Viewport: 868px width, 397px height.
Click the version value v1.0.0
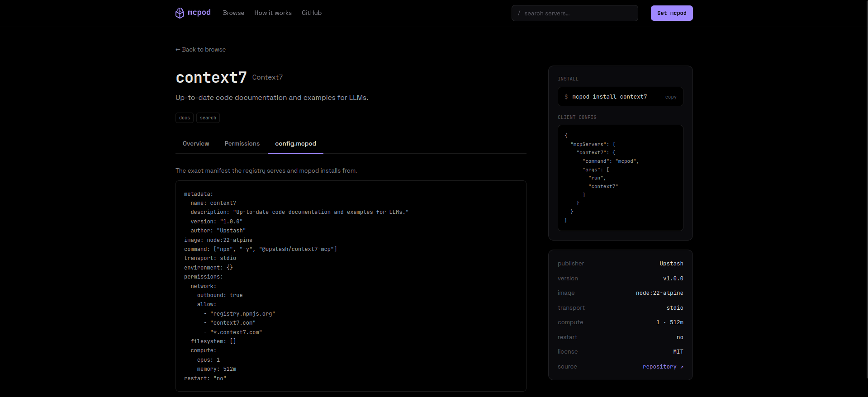point(673,279)
